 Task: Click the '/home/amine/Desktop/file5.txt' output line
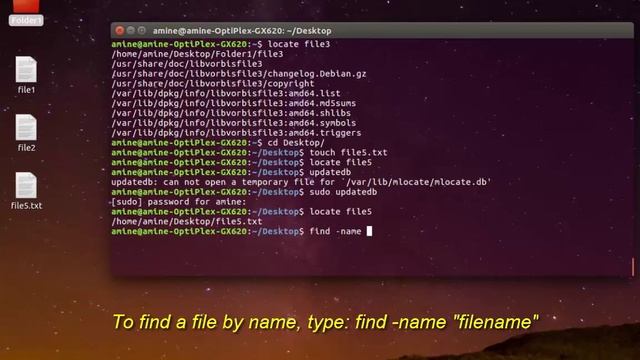tap(187, 221)
